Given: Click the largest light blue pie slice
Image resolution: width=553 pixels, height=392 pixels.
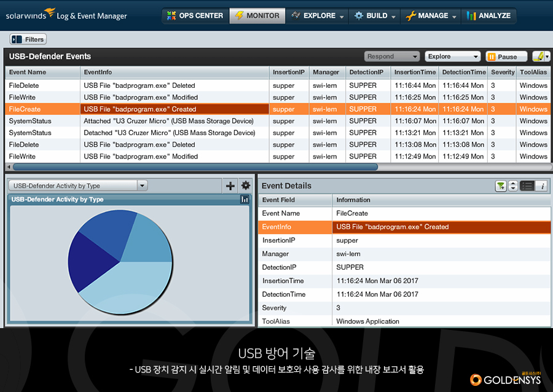Looking at the screenshot, I should point(130,289).
